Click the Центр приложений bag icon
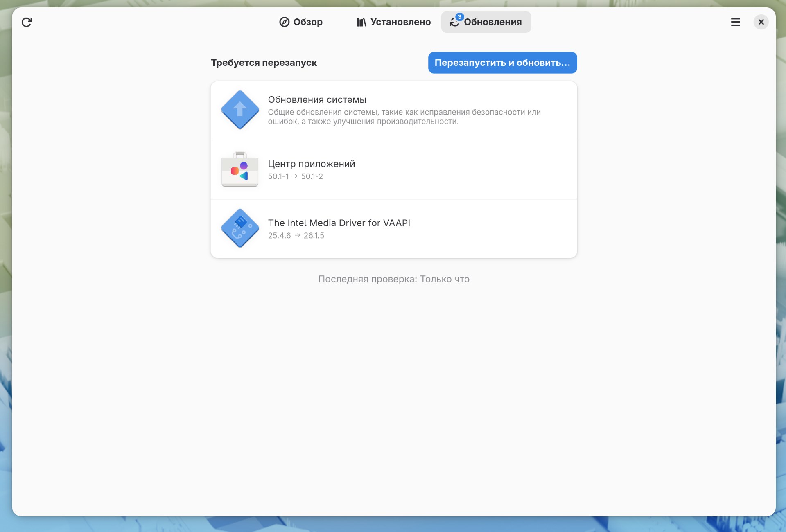The height and width of the screenshot is (532, 786). tap(240, 169)
